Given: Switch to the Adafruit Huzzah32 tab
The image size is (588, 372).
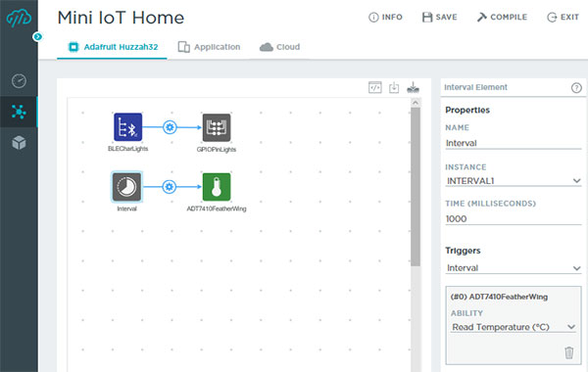Looking at the screenshot, I should pos(113,47).
